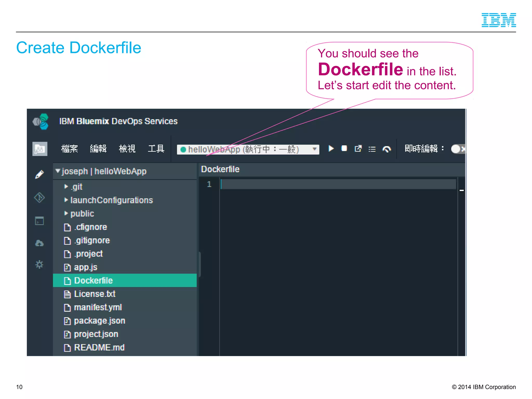Toggle the 即時編輯 live edit switch
The image size is (532, 399).
click(458, 149)
